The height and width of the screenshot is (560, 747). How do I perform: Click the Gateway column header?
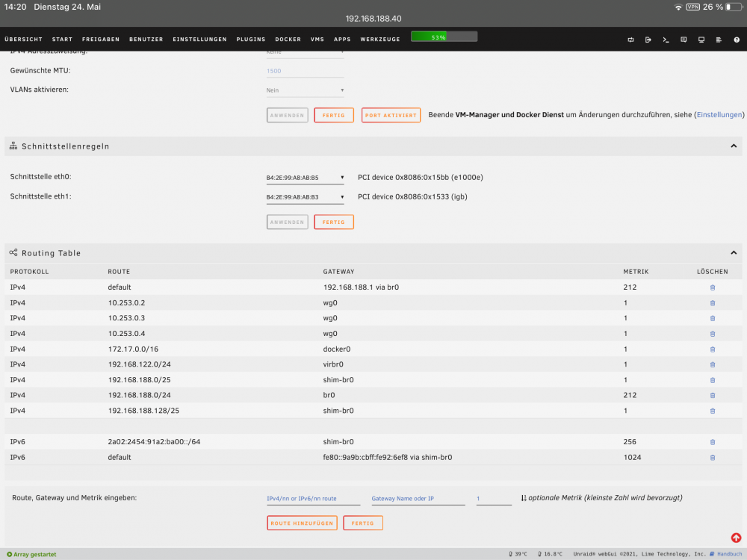coord(338,272)
